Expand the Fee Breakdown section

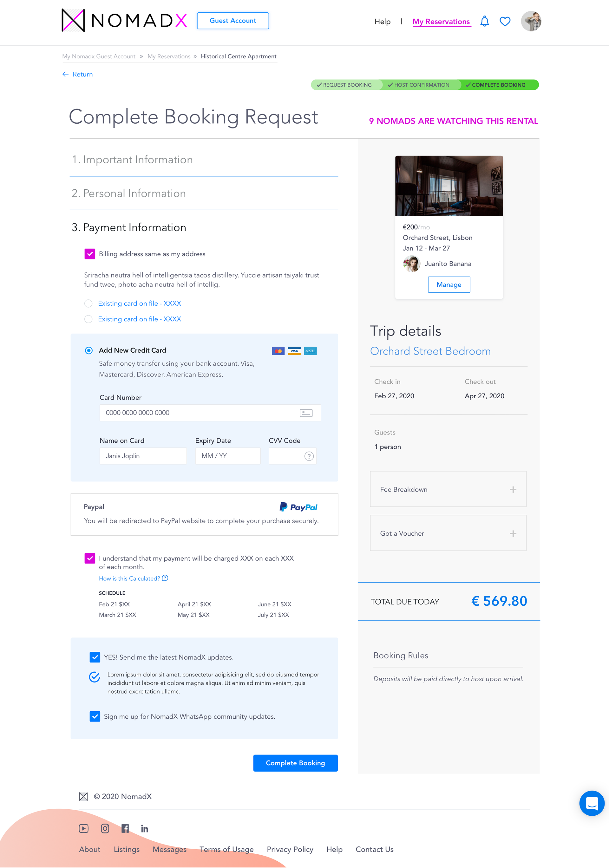click(448, 489)
